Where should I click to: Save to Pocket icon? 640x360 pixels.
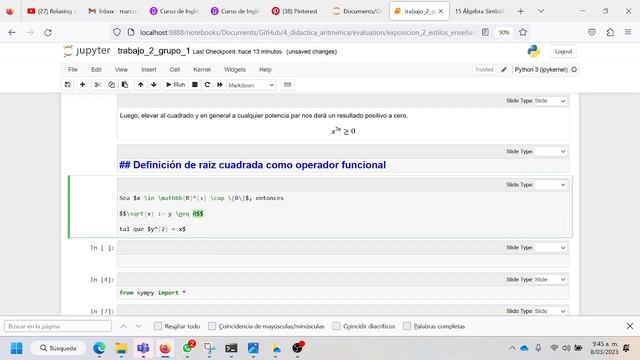point(592,32)
